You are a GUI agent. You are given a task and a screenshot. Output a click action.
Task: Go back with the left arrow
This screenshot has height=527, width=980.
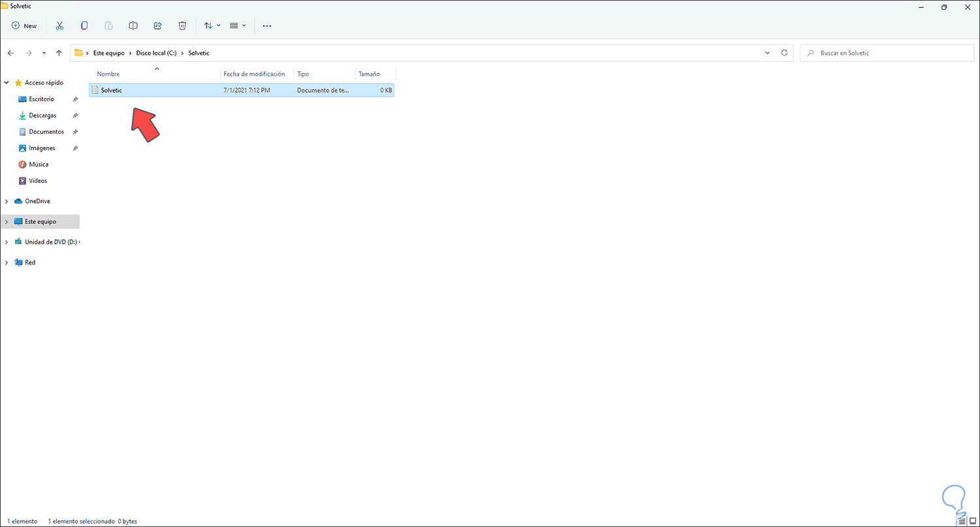tap(10, 53)
